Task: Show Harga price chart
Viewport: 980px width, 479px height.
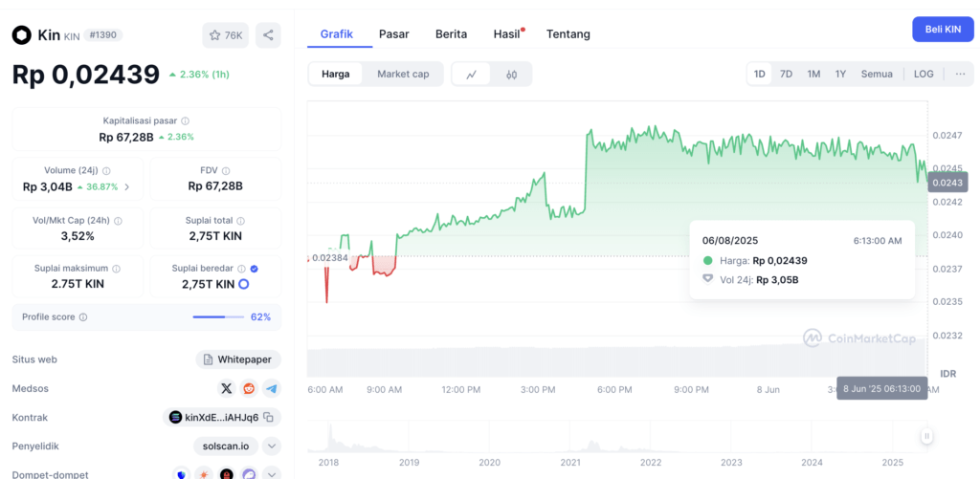Action: pyautogui.click(x=336, y=75)
